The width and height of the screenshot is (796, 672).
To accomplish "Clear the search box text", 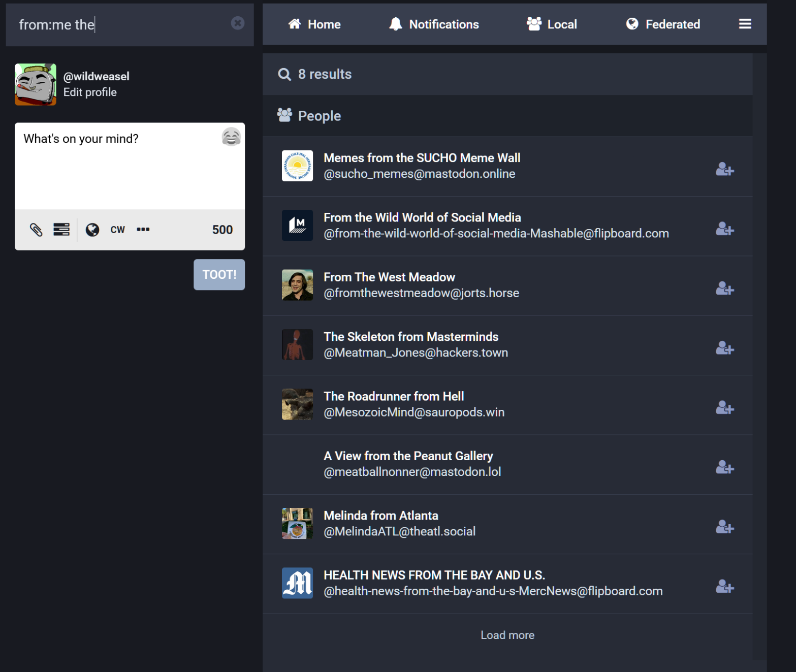I will pyautogui.click(x=237, y=23).
